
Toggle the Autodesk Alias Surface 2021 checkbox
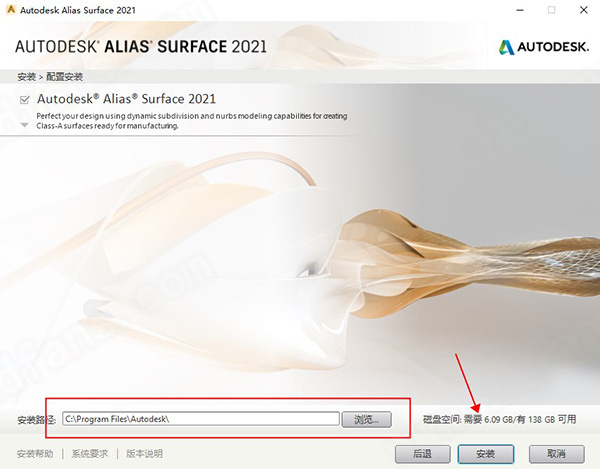pyautogui.click(x=24, y=100)
